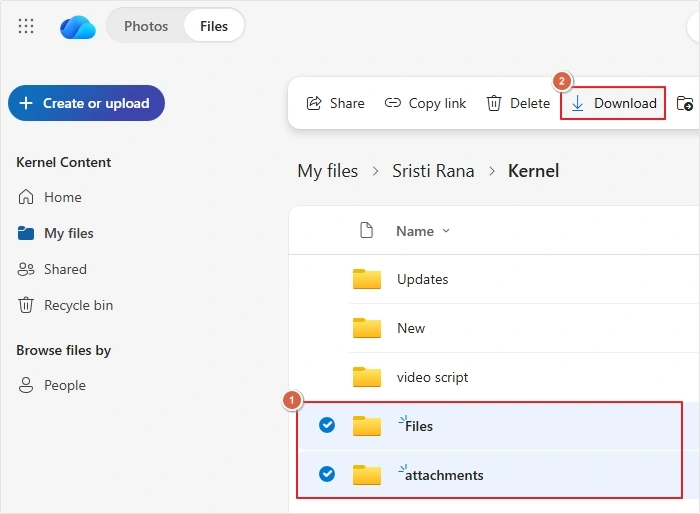Browse files by People
This screenshot has width=700, height=514.
pos(52,385)
